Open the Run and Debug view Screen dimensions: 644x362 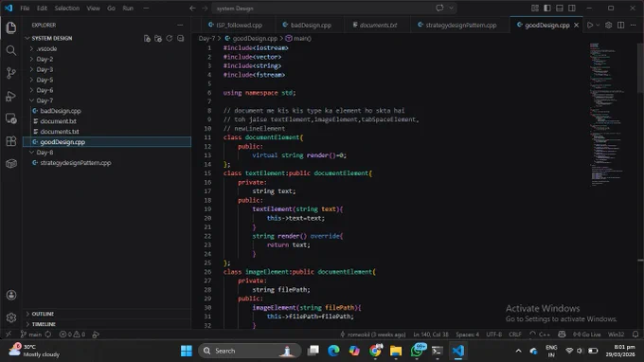(x=11, y=96)
